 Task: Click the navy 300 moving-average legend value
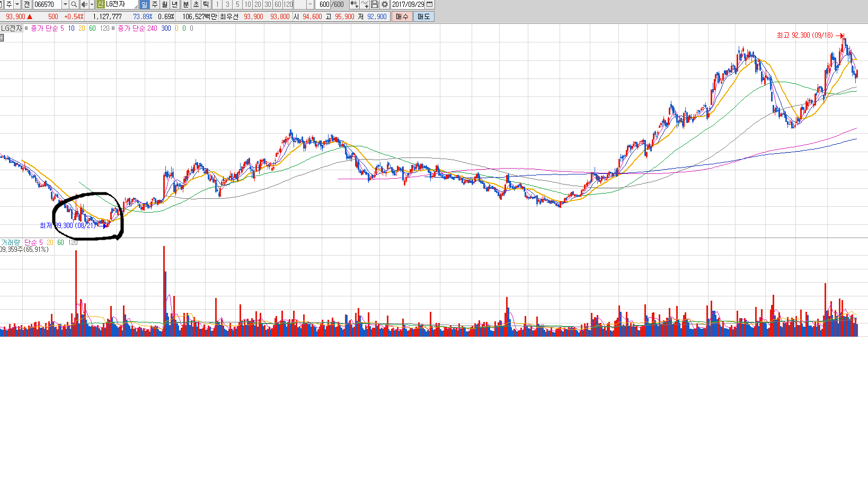click(x=166, y=28)
